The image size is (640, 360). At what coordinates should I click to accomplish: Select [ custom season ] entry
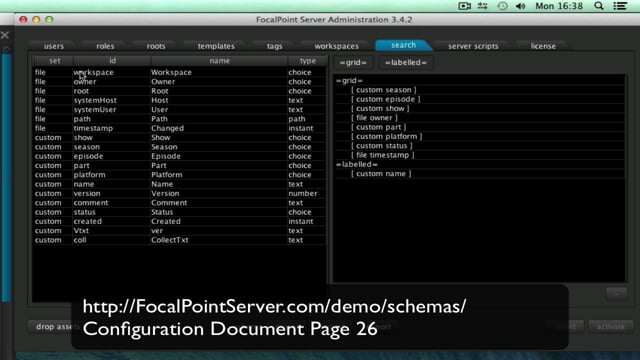coord(384,90)
